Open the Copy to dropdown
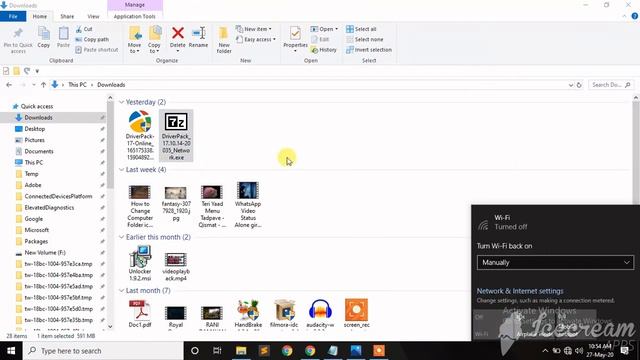Viewport: 640px width, 360px height. [154, 40]
